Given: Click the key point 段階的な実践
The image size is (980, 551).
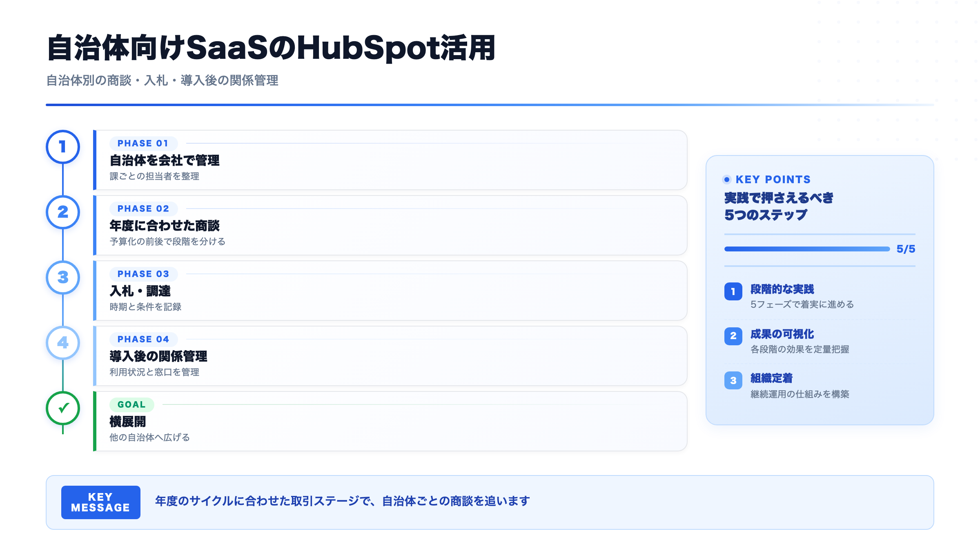Looking at the screenshot, I should coord(782,289).
